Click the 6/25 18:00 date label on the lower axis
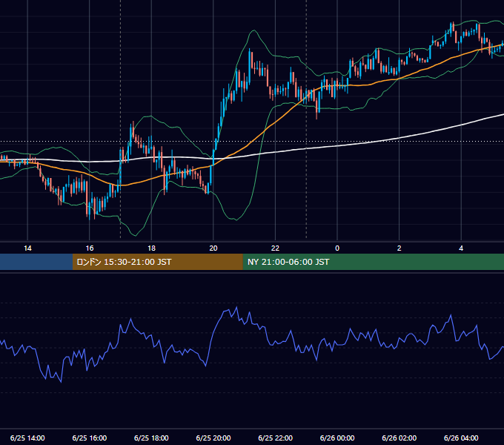 click(x=151, y=438)
